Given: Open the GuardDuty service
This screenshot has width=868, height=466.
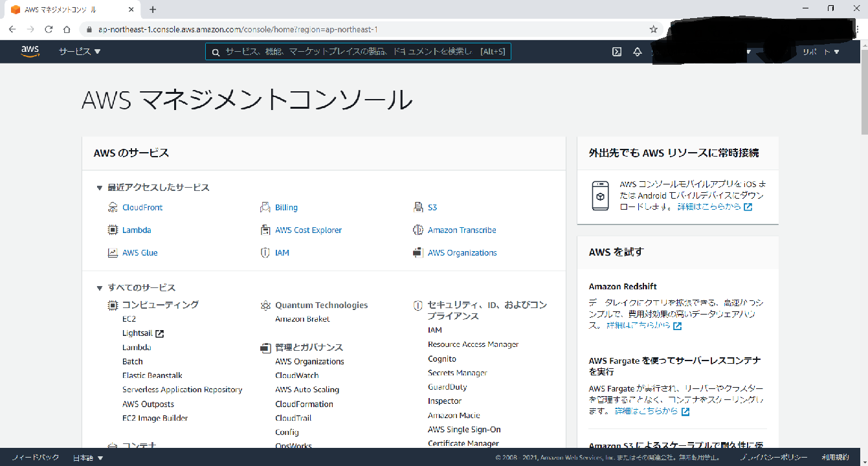Looking at the screenshot, I should click(x=447, y=387).
